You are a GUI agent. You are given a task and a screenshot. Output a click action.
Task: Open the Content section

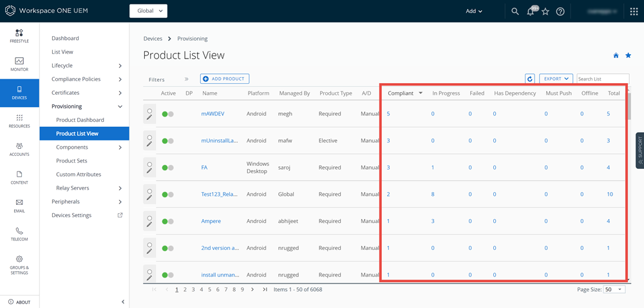click(19, 178)
